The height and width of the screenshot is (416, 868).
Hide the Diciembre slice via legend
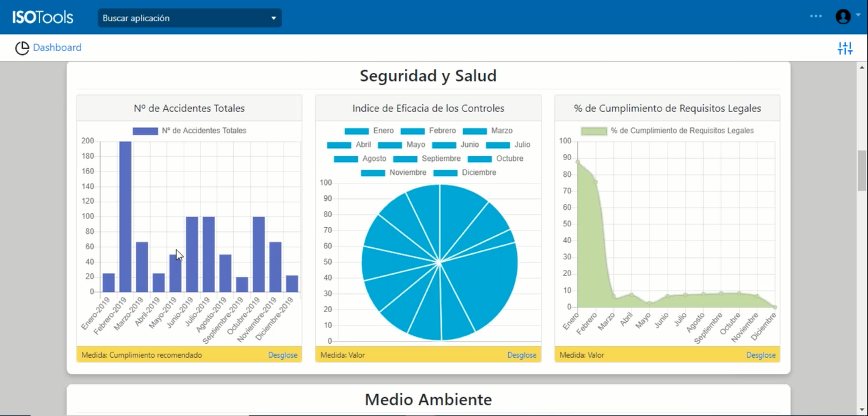[464, 173]
